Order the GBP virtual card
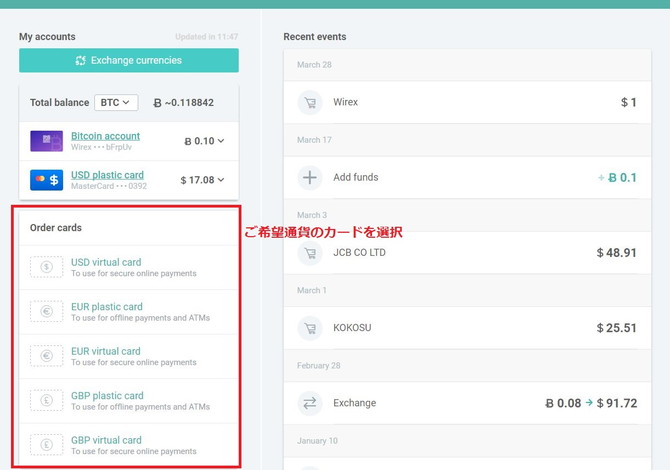The width and height of the screenshot is (670, 470). coord(129,445)
